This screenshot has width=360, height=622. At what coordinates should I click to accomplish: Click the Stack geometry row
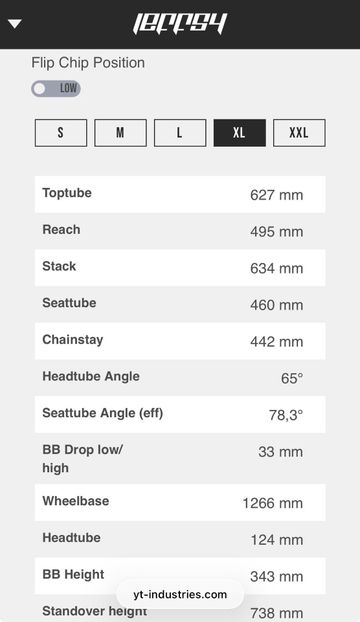tap(180, 268)
